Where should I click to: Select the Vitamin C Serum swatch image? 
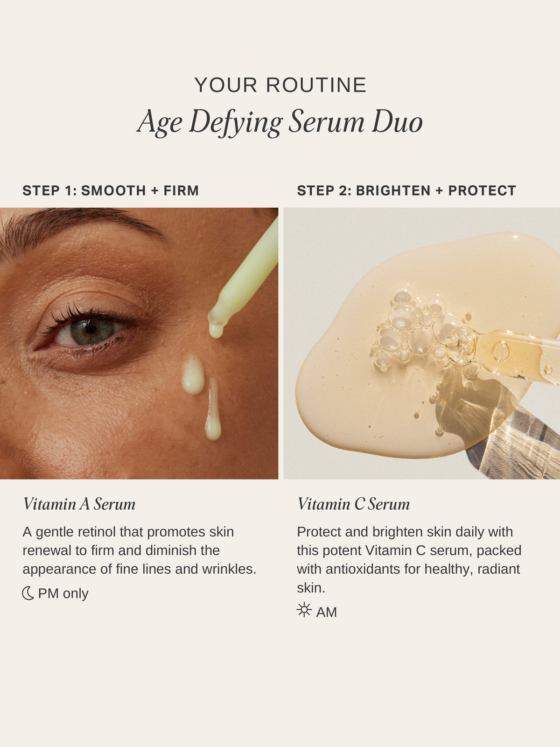[422, 344]
